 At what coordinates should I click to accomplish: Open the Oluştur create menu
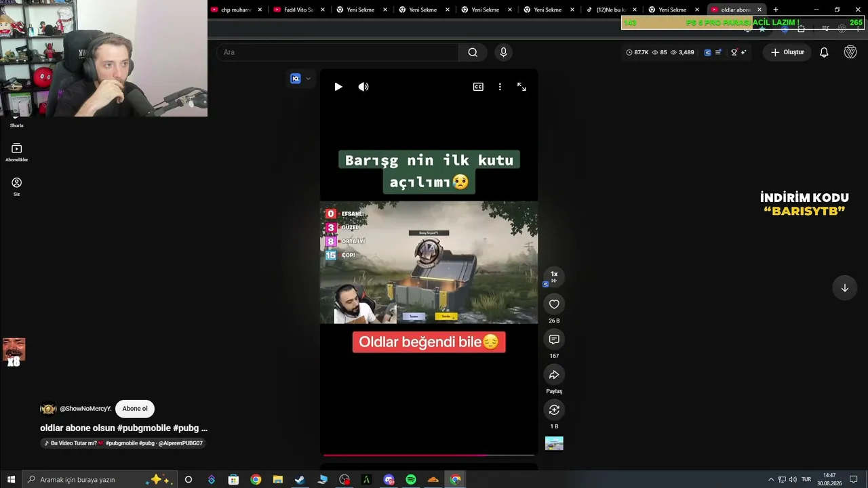pos(787,52)
